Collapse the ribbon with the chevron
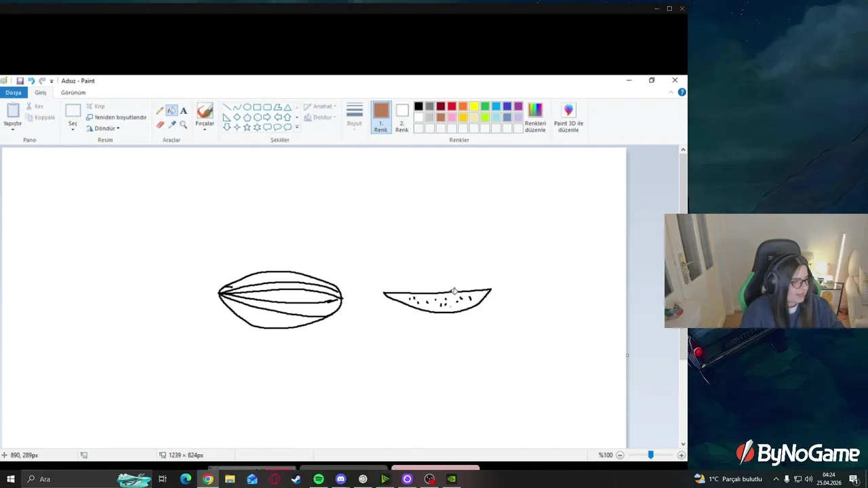 [671, 92]
